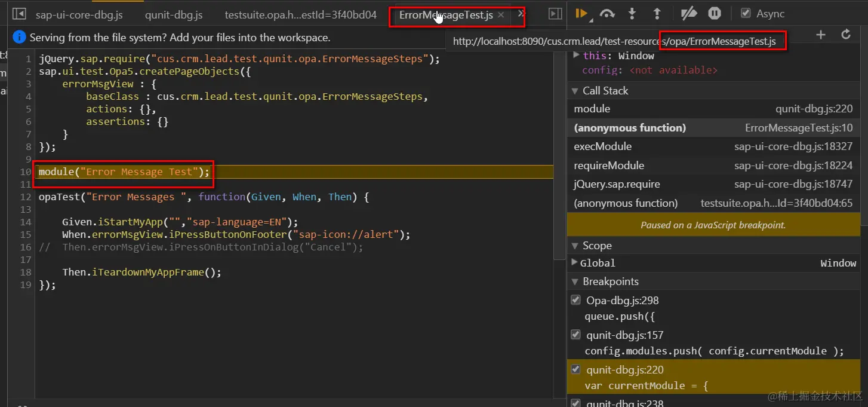Screen dimensions: 868x407
Task: Set breakpoint at line number 14
Action: tap(25, 222)
